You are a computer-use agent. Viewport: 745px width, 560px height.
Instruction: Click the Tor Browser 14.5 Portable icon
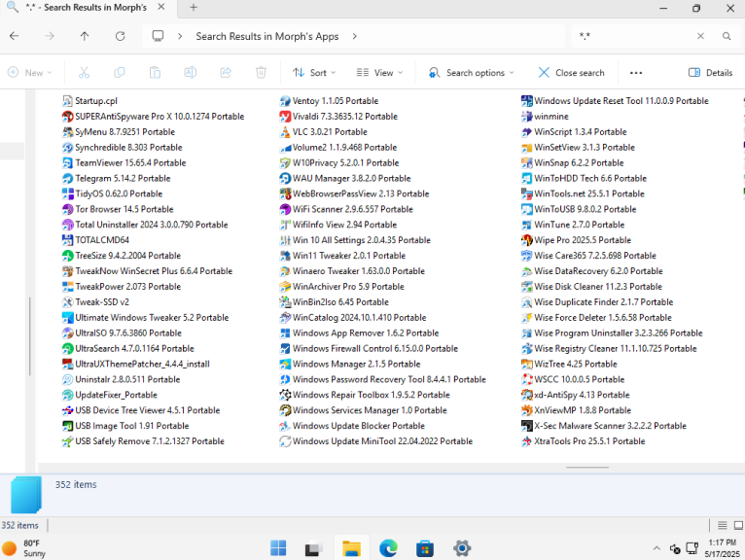pos(67,209)
